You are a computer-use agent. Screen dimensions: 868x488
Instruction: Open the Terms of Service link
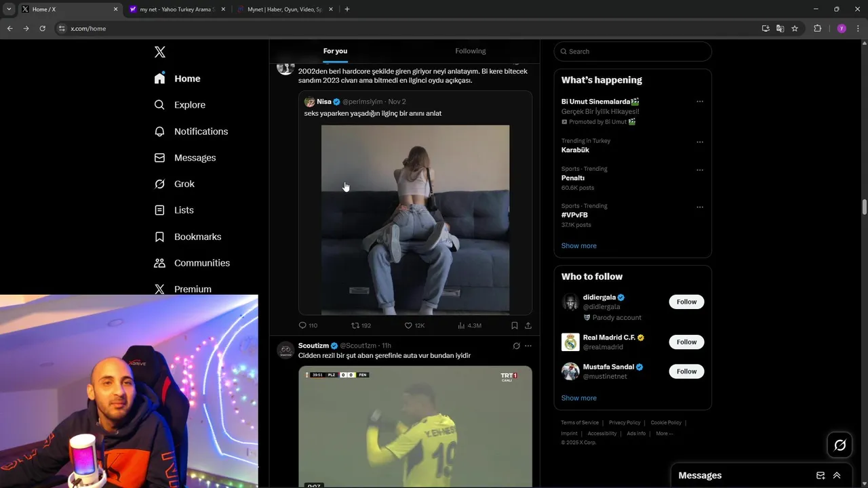point(580,423)
